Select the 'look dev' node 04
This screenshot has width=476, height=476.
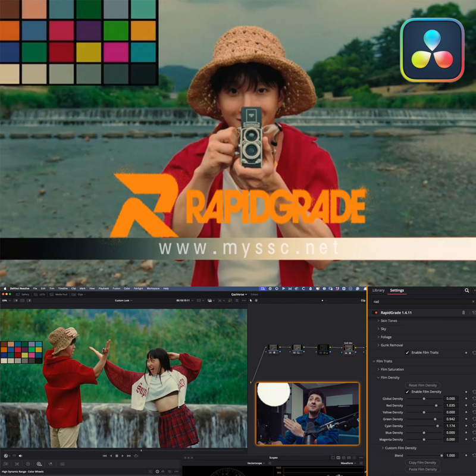(349, 349)
